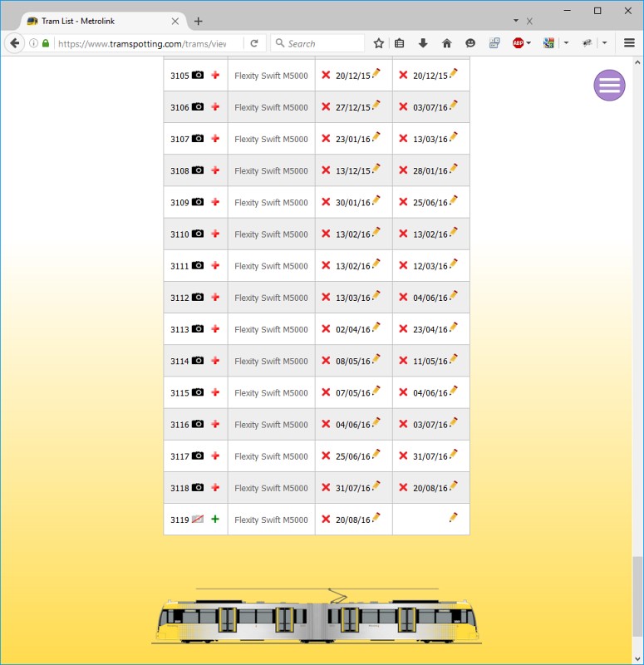644x665 pixels.
Task: Click the screenshot extension toolbar icon
Action: (x=494, y=43)
